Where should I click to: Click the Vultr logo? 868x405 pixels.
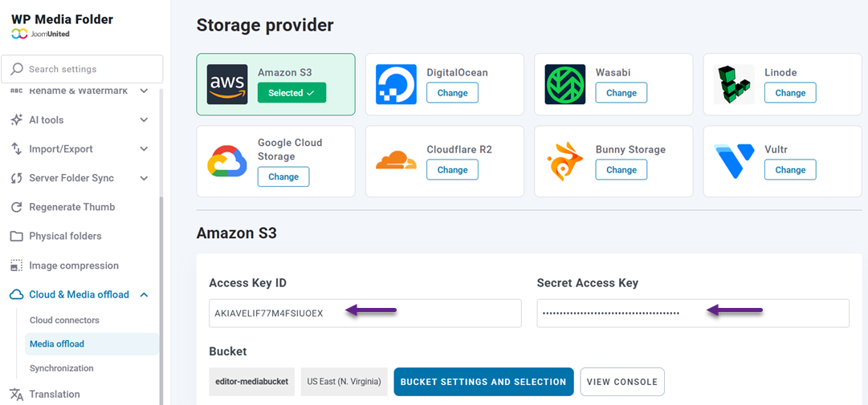(x=734, y=160)
